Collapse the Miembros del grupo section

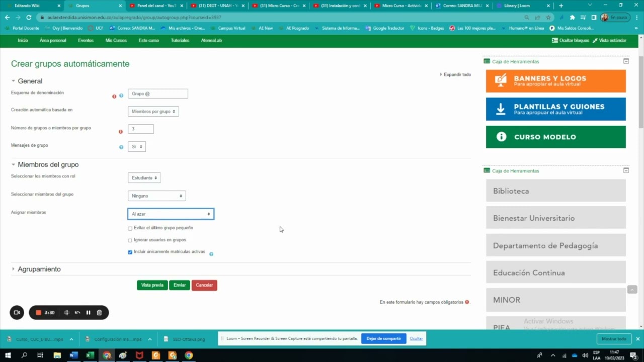coord(48,164)
